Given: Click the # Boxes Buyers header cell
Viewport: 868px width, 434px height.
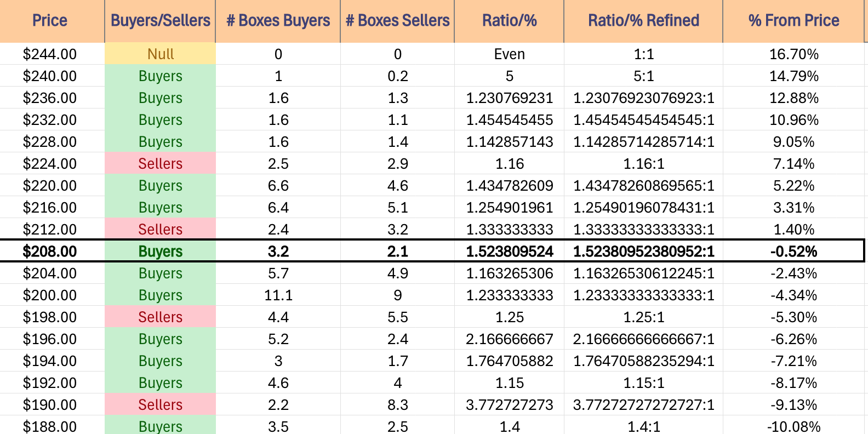Looking at the screenshot, I should tap(278, 21).
